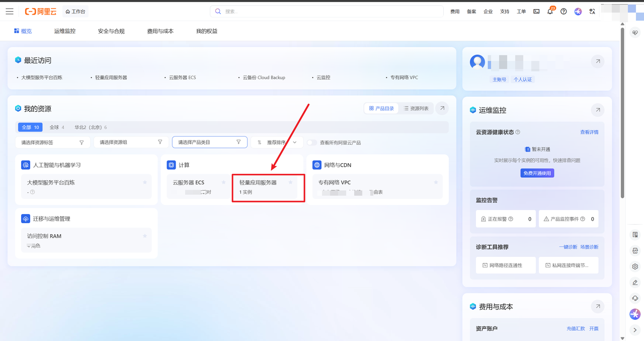
Task: Open 工单 in top menu
Action: [x=521, y=11]
